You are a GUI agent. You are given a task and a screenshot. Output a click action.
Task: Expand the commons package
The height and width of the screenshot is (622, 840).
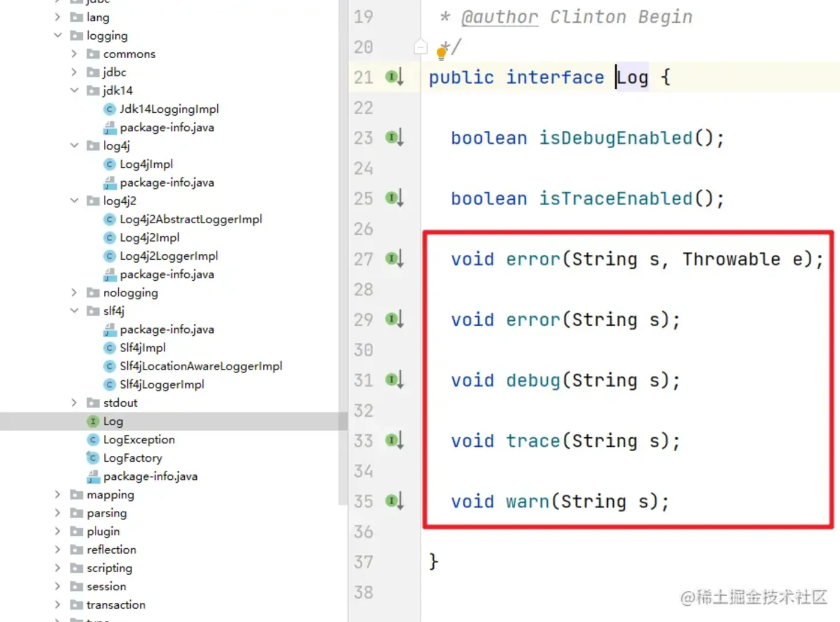click(x=74, y=54)
